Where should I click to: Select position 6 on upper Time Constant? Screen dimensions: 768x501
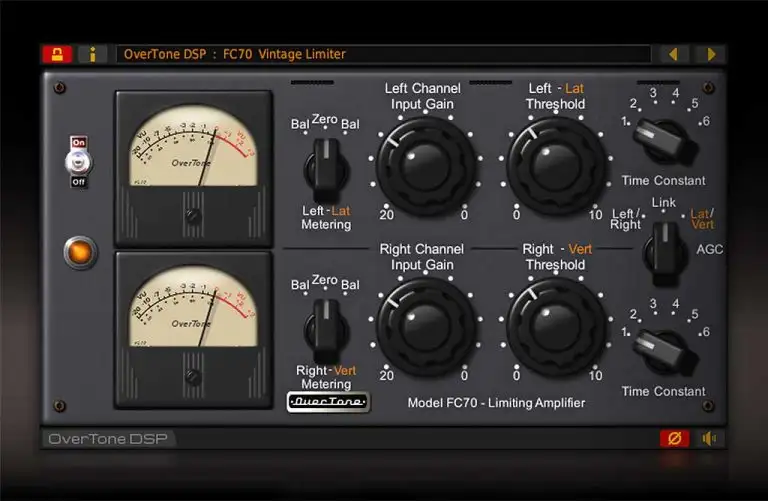point(705,121)
